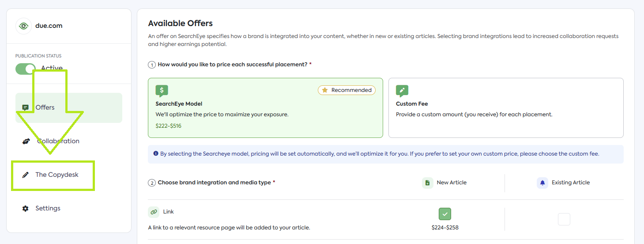Image resolution: width=644 pixels, height=244 pixels.
Task: Click the New Article document icon
Action: click(427, 183)
